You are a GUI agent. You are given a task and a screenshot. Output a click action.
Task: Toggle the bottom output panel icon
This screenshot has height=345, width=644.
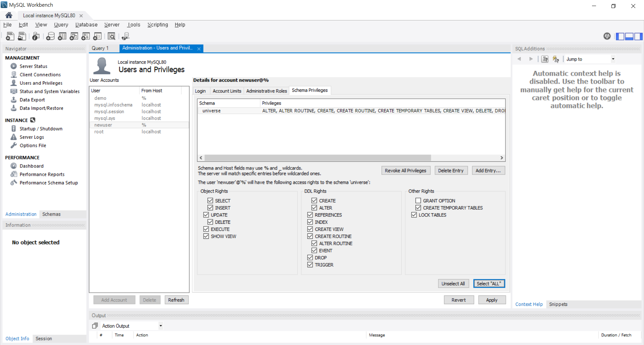[629, 37]
